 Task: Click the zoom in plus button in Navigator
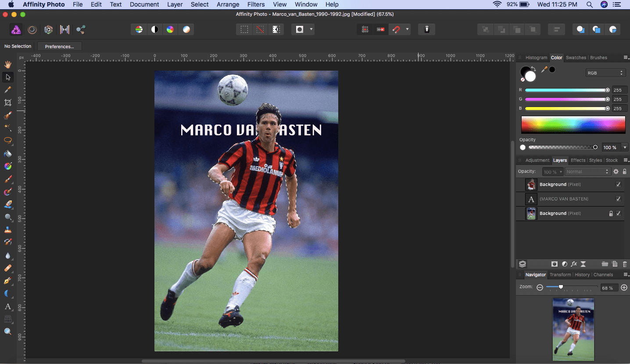[624, 288]
